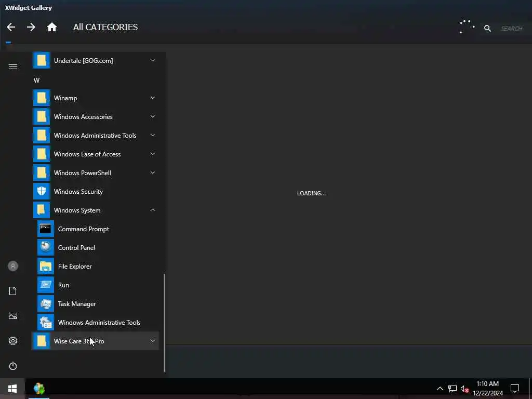The width and height of the screenshot is (532, 399).
Task: Click the Undertale [GOG.com] label
Action: [x=84, y=61]
